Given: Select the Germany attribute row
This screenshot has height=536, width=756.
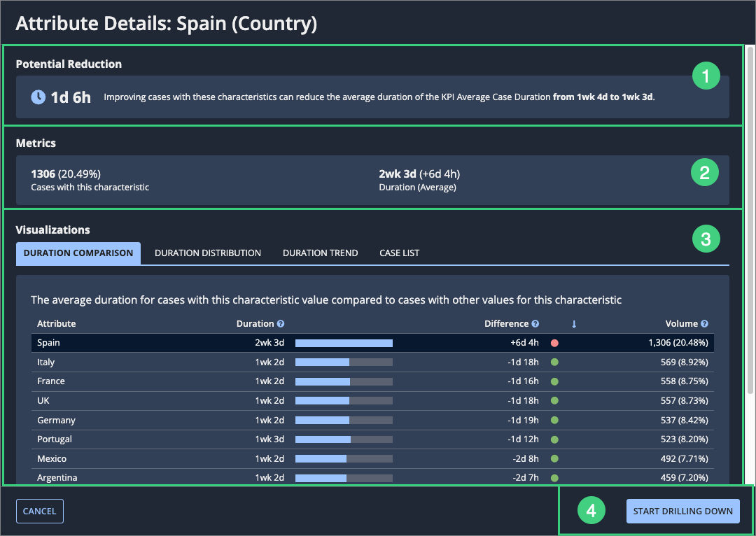Looking at the screenshot, I should (x=372, y=420).
